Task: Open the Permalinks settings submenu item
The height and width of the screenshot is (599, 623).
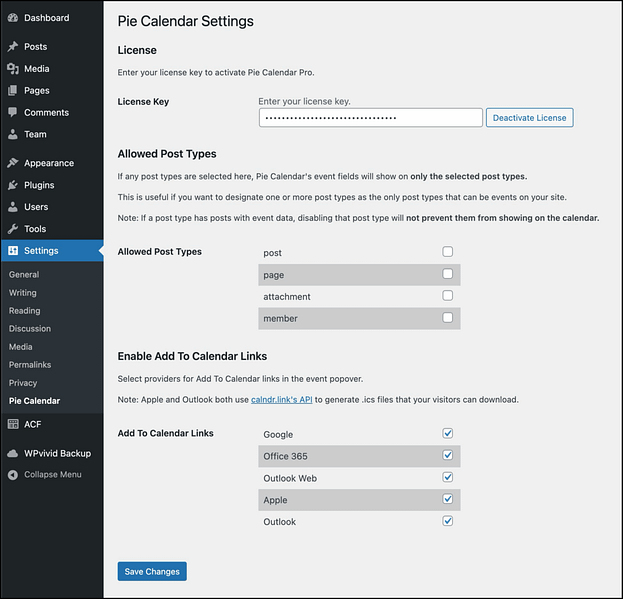Action: 30,365
